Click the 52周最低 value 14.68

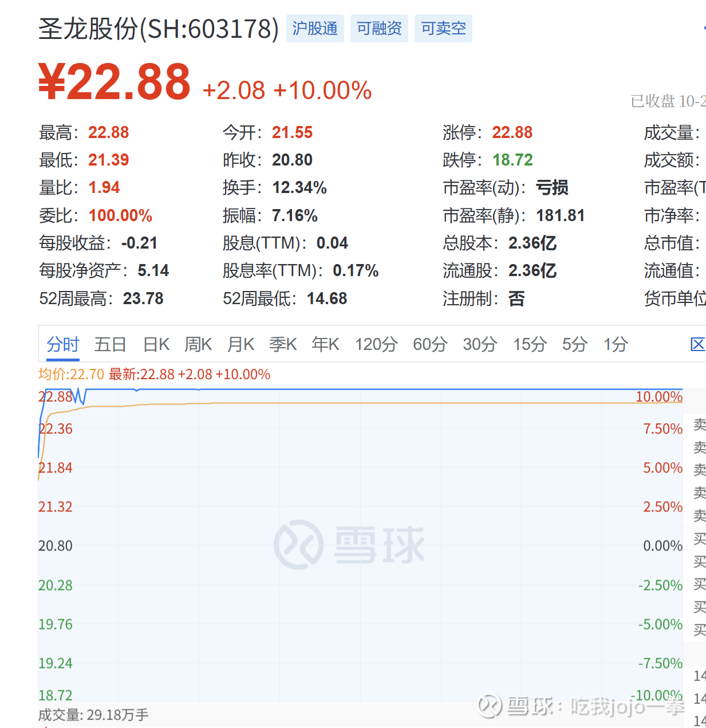click(x=327, y=298)
